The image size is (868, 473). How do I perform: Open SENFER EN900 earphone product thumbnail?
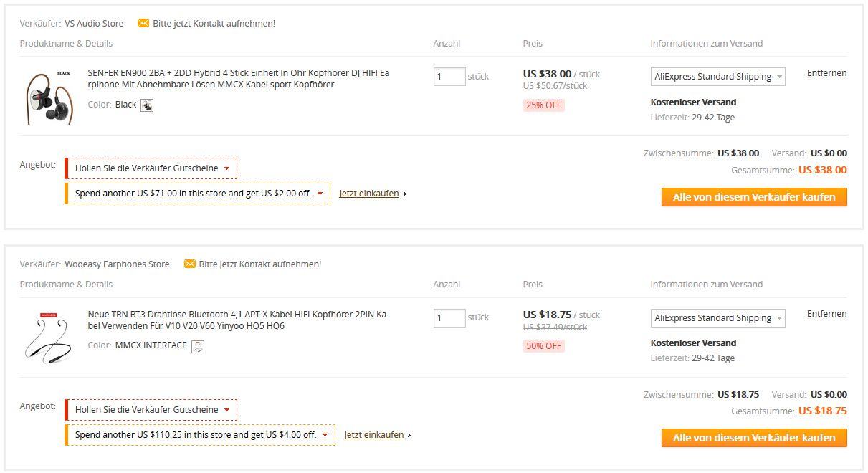(49, 97)
